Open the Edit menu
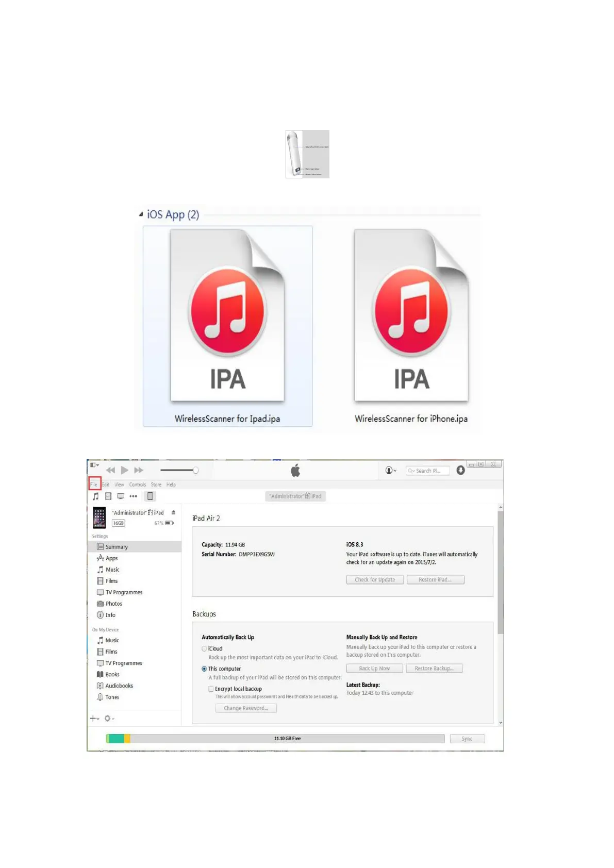 106,485
